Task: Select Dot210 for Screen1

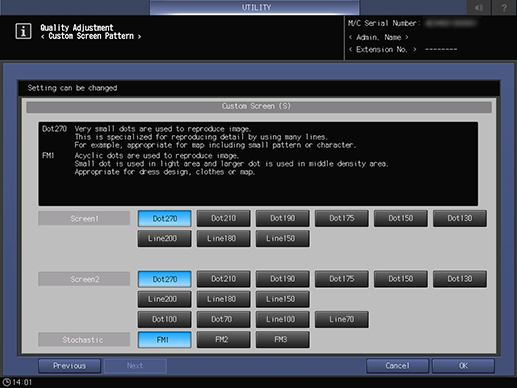Action: (x=224, y=218)
